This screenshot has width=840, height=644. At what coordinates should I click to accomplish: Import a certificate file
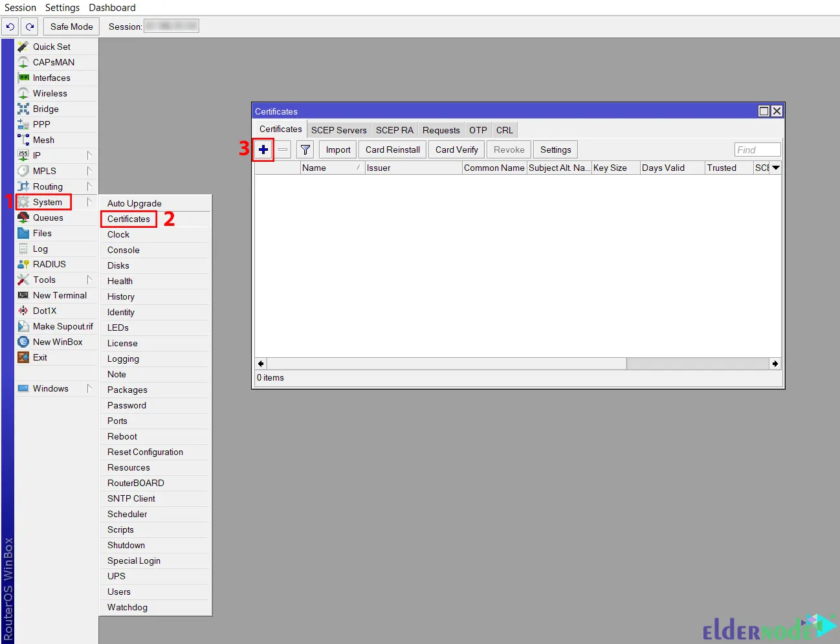click(x=337, y=150)
